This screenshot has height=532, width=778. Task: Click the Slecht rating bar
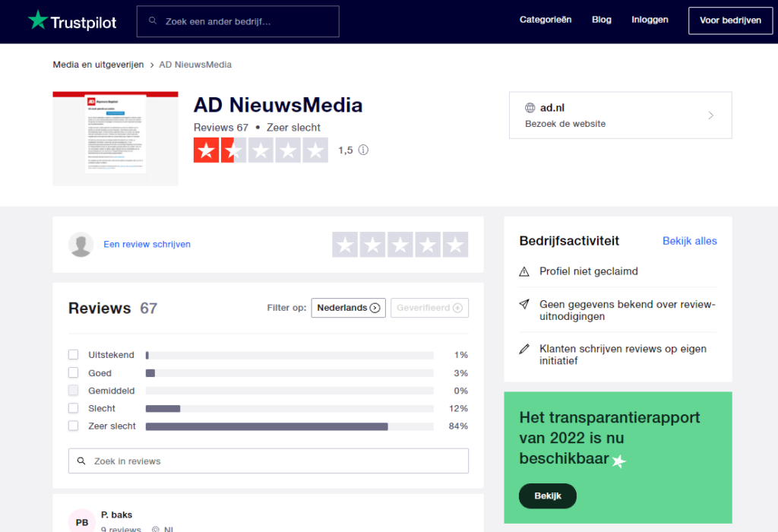click(x=289, y=408)
